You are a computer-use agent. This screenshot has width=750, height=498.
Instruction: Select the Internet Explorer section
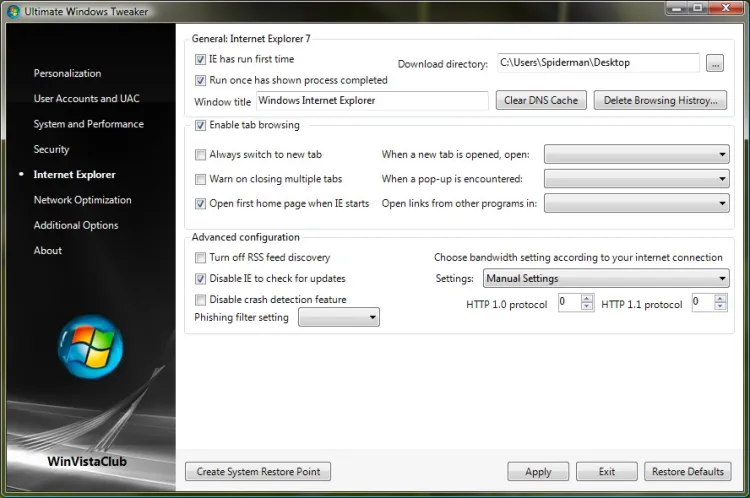75,175
